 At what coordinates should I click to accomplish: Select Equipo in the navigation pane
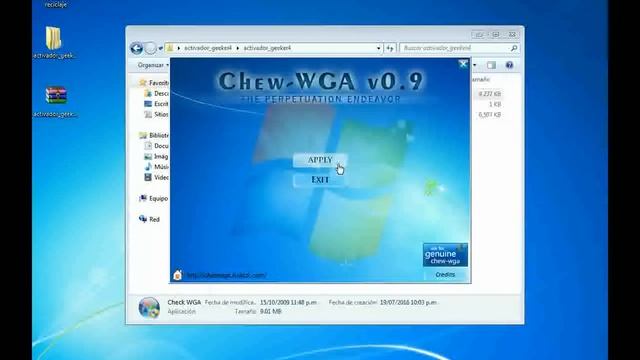153,198
